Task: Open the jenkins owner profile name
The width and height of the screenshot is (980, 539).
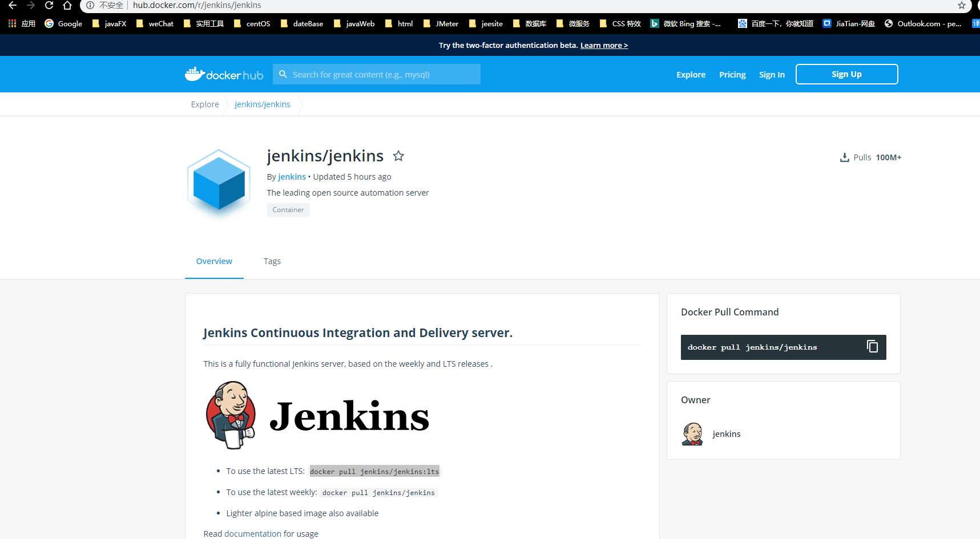Action: [x=727, y=434]
